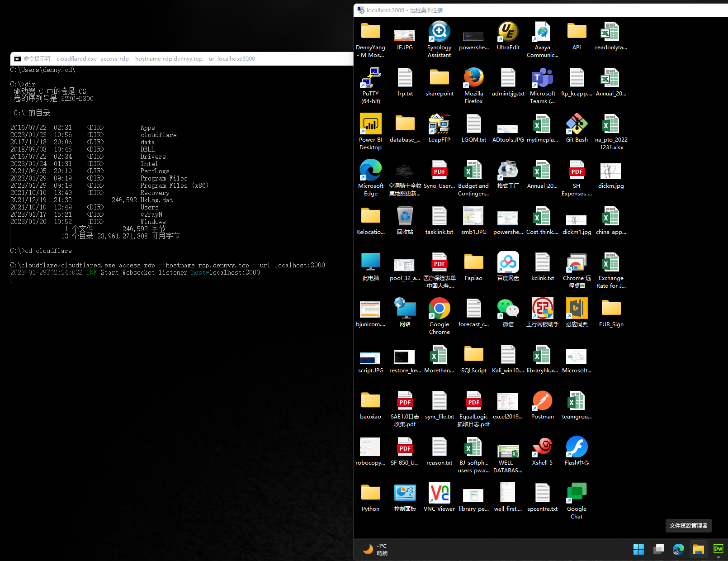Open Edge browser in the taskbar

[x=678, y=549]
